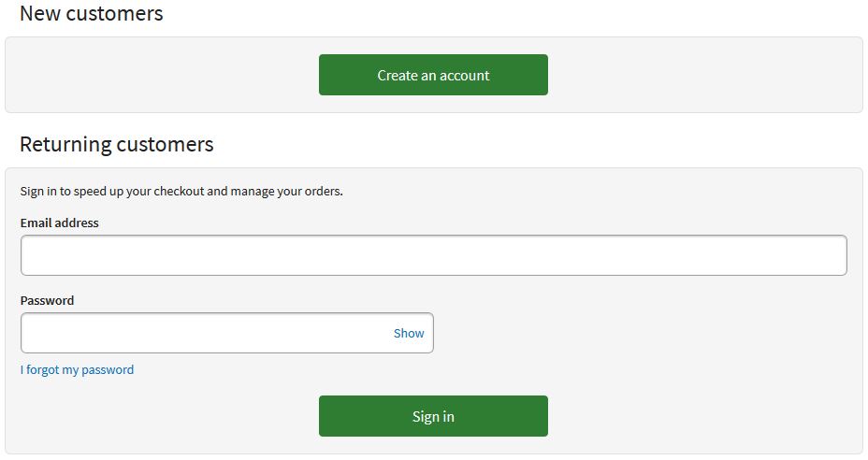The height and width of the screenshot is (460, 868).
Task: Click the New customers heading
Action: tap(91, 14)
